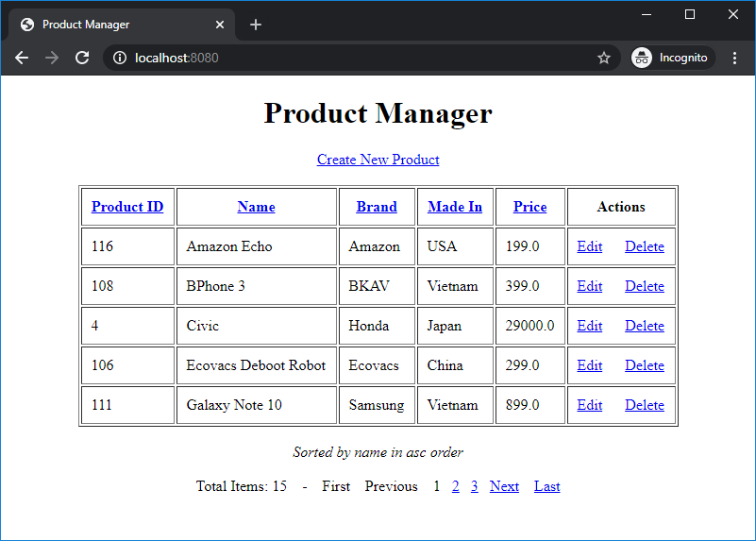Image resolution: width=756 pixels, height=541 pixels.
Task: Go back using the browser back arrow
Action: (22, 58)
